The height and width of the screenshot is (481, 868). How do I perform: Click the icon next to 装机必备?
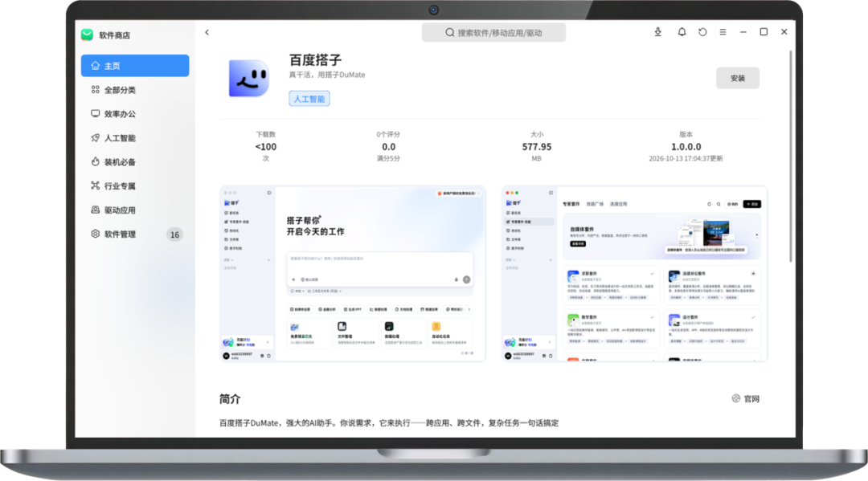(95, 161)
